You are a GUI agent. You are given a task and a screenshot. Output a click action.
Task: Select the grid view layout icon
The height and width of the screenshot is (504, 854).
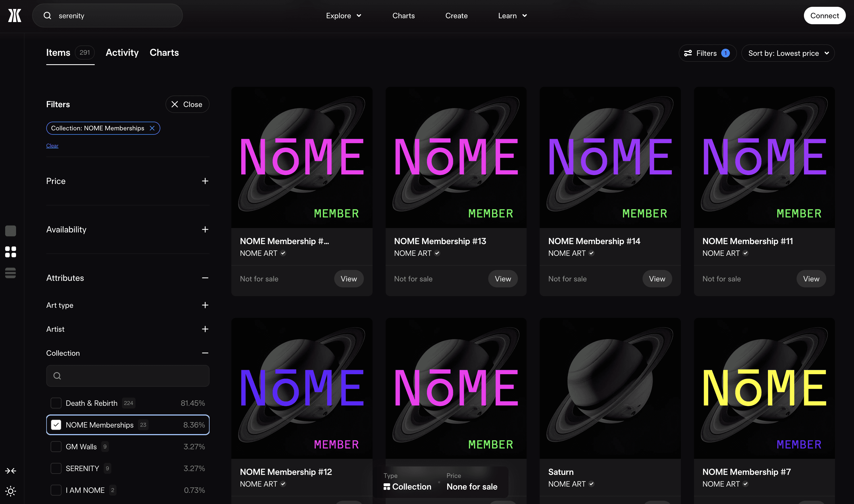(11, 252)
